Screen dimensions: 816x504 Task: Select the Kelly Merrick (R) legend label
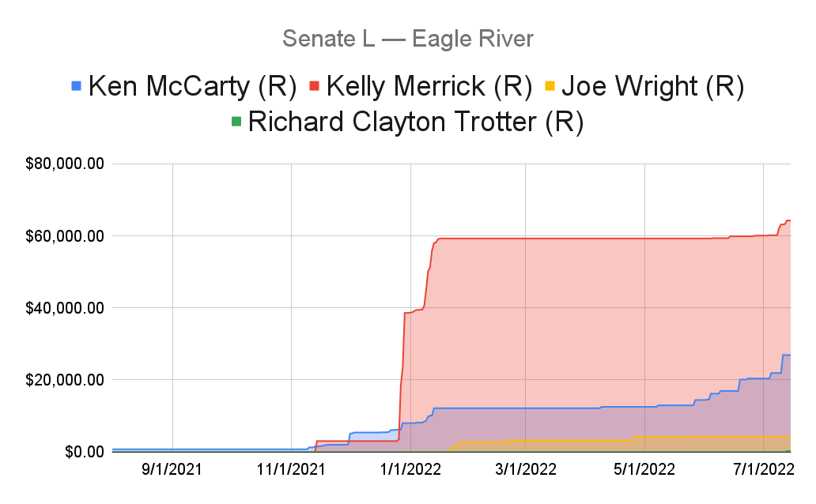point(429,86)
